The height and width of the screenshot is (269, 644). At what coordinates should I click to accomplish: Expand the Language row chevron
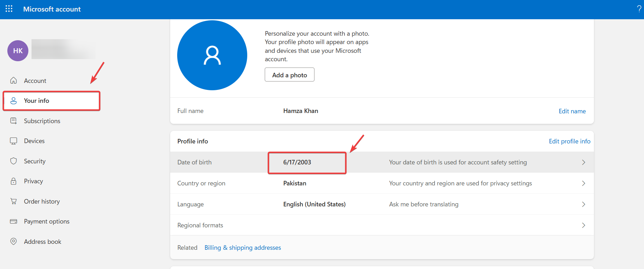pyautogui.click(x=583, y=204)
